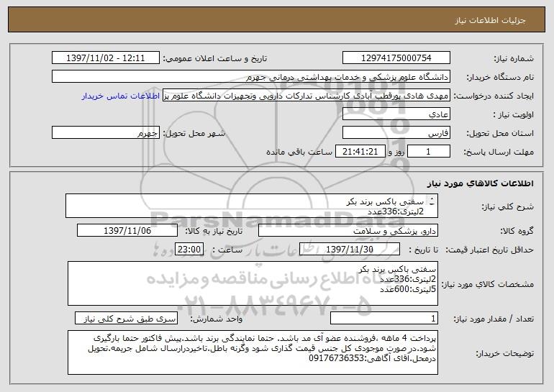Click the need date field 1397/11/06
The image size is (554, 392).
[x=127, y=231]
